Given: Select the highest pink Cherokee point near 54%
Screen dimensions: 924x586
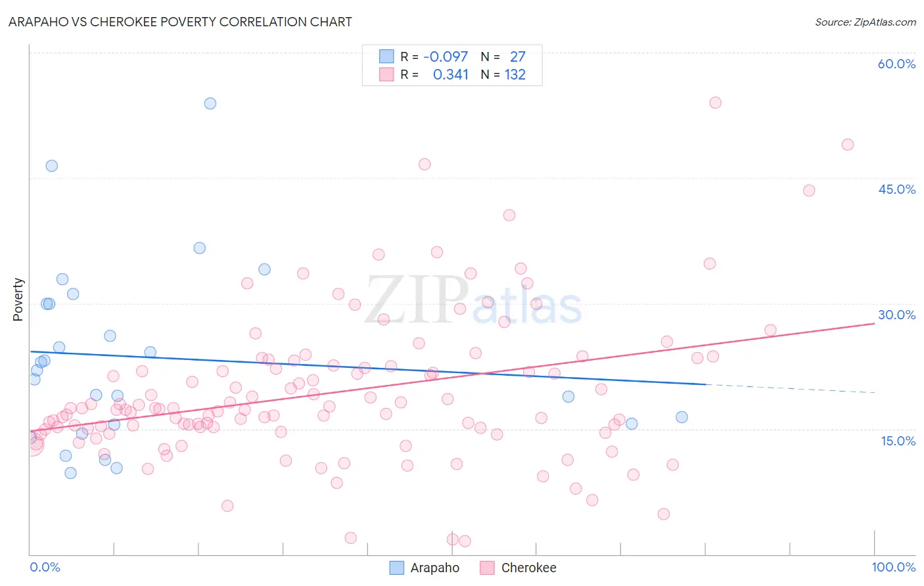Looking at the screenshot, I should tap(716, 102).
